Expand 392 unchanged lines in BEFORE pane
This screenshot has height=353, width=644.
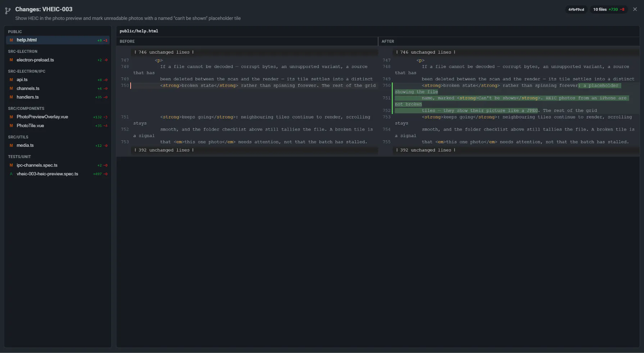[x=164, y=150]
